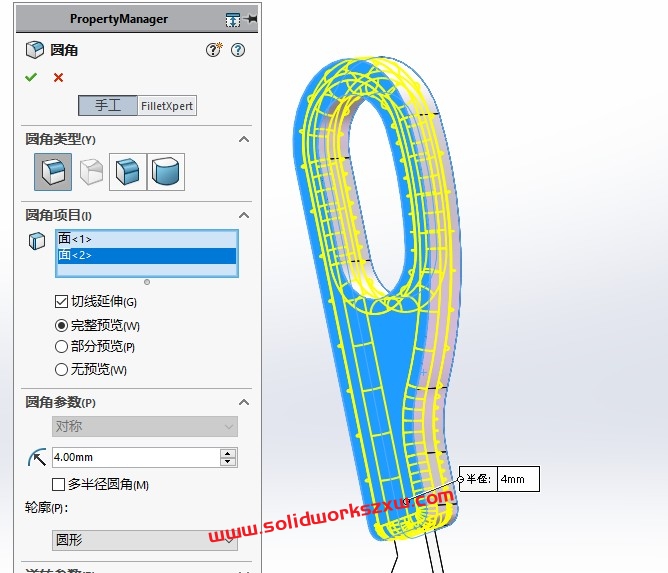668x573 pixels.
Task: Pin the PropertyManager panel
Action: pos(250,19)
